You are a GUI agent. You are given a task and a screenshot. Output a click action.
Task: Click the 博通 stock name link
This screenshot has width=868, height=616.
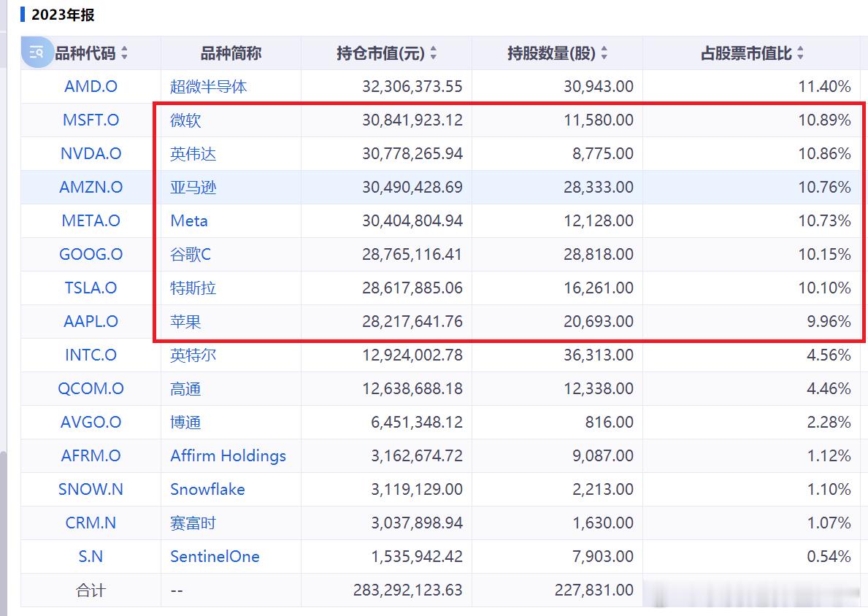[x=185, y=423]
